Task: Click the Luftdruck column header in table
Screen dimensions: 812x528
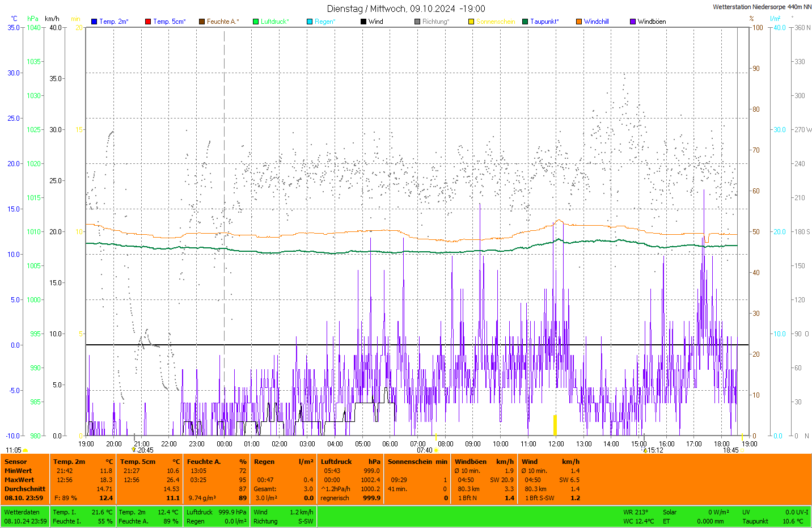Action: click(x=336, y=462)
